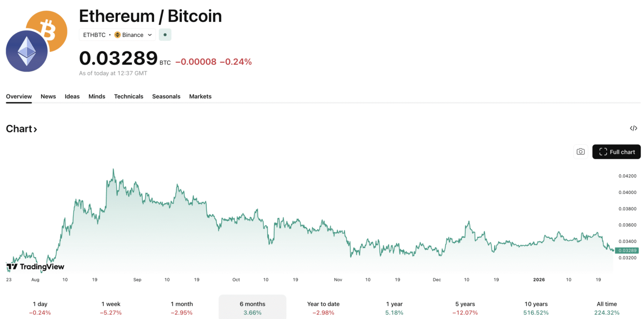Click the ETHBTC symbol label
Image resolution: width=644 pixels, height=319 pixels.
coord(94,35)
